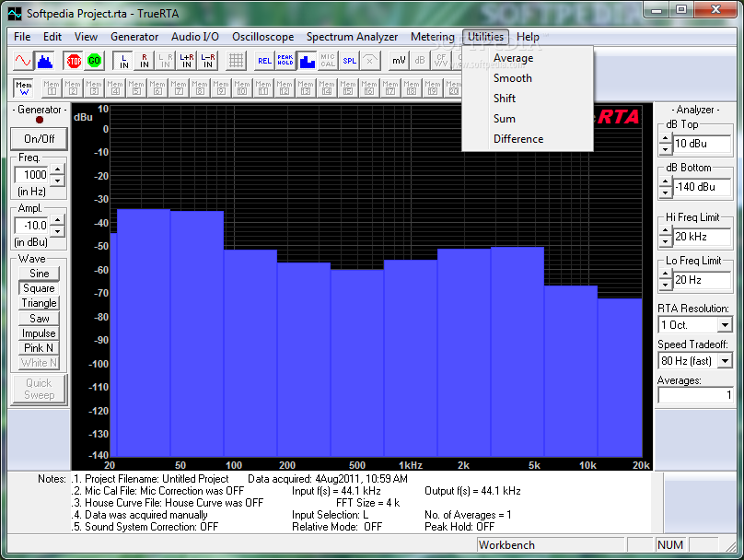Decrease amplitude with down arrow
744x560 pixels.
click(x=57, y=231)
